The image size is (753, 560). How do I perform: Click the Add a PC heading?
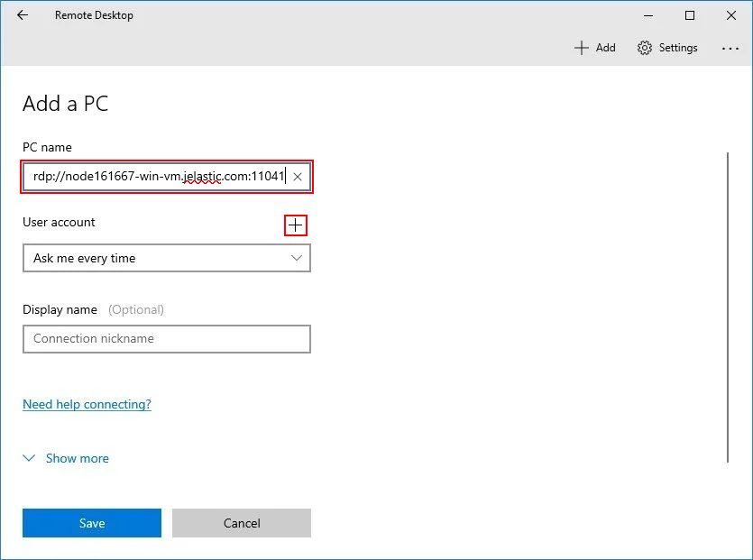coord(66,104)
